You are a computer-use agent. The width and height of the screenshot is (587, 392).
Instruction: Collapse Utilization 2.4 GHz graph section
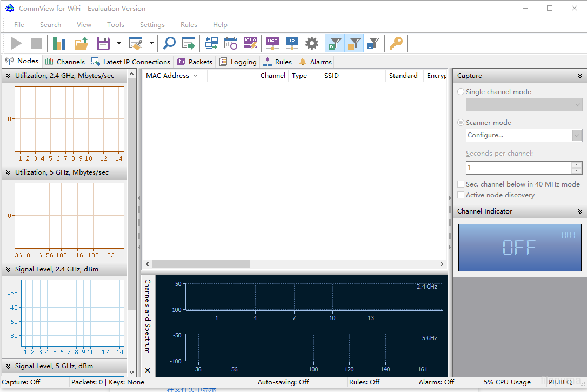pos(8,76)
